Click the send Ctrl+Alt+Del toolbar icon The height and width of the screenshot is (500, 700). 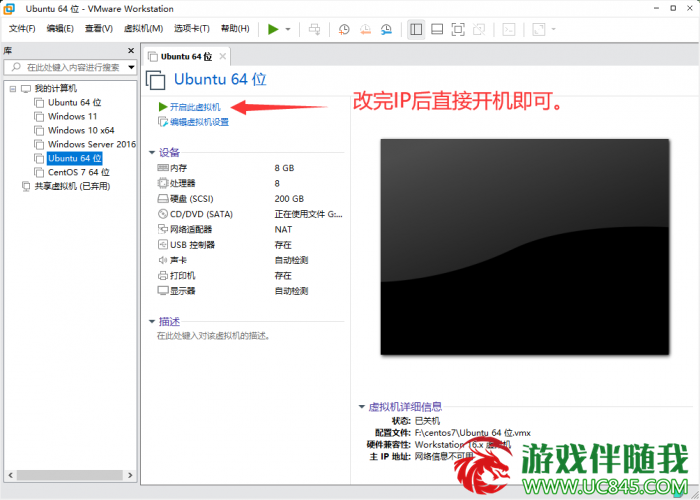(x=314, y=29)
